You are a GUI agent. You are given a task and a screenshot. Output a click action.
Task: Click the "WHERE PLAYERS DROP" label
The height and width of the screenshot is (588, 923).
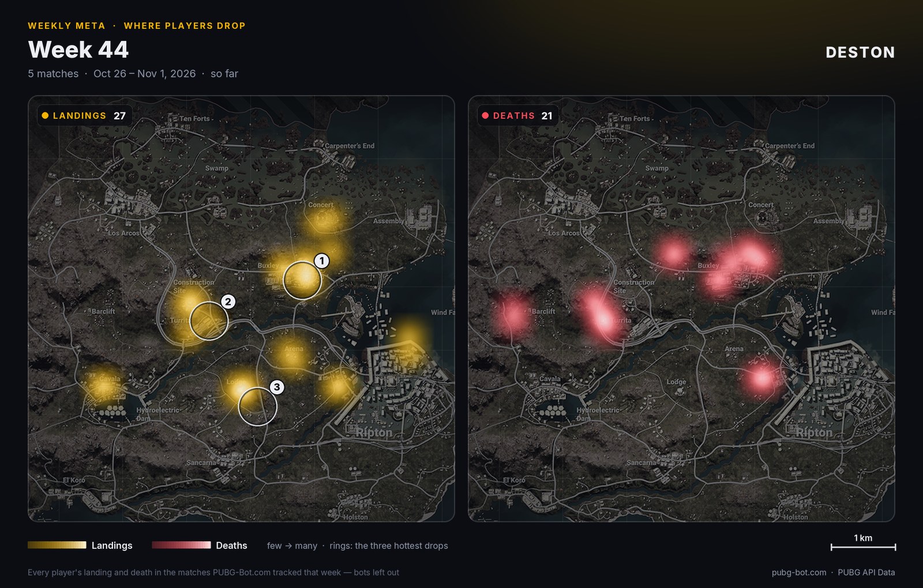[x=185, y=26]
